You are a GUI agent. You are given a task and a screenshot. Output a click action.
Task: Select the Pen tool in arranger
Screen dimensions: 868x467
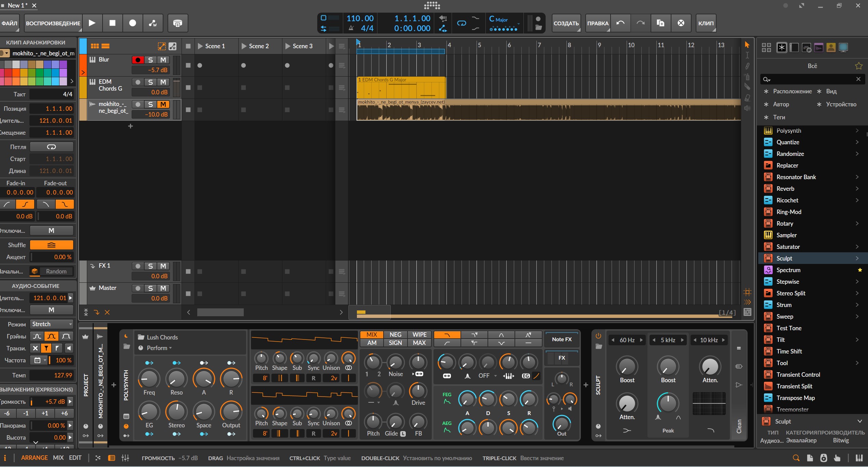pyautogui.click(x=747, y=66)
